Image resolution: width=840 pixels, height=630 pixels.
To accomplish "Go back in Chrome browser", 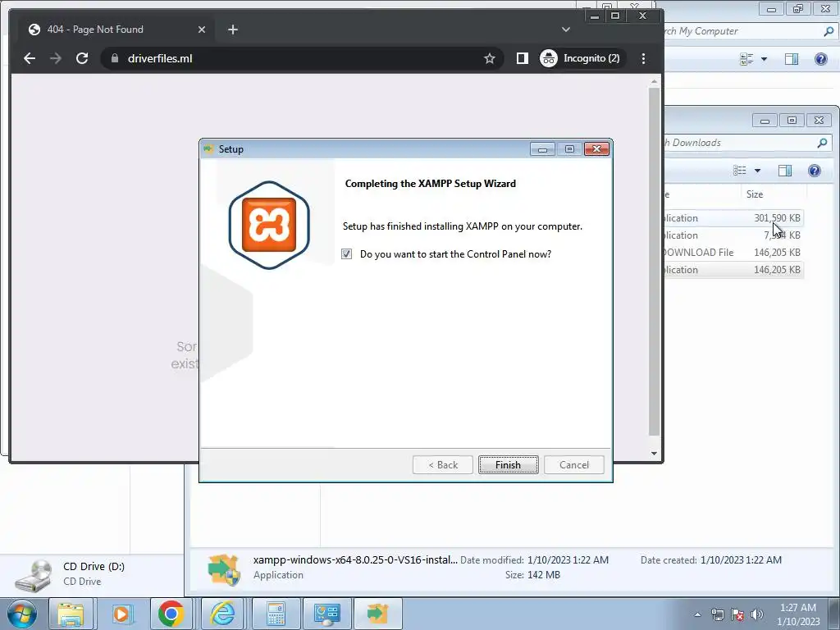I will point(30,58).
